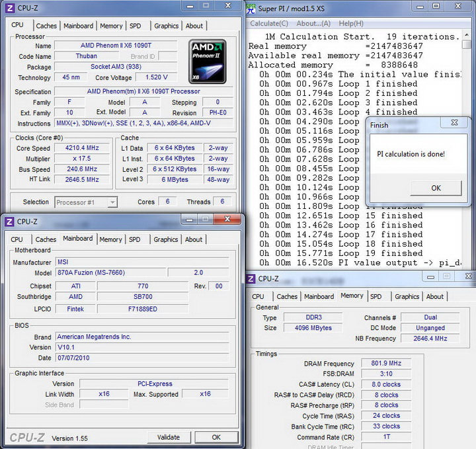Click OK in the Finish dialog
This screenshot has height=449, width=476.
[x=436, y=188]
